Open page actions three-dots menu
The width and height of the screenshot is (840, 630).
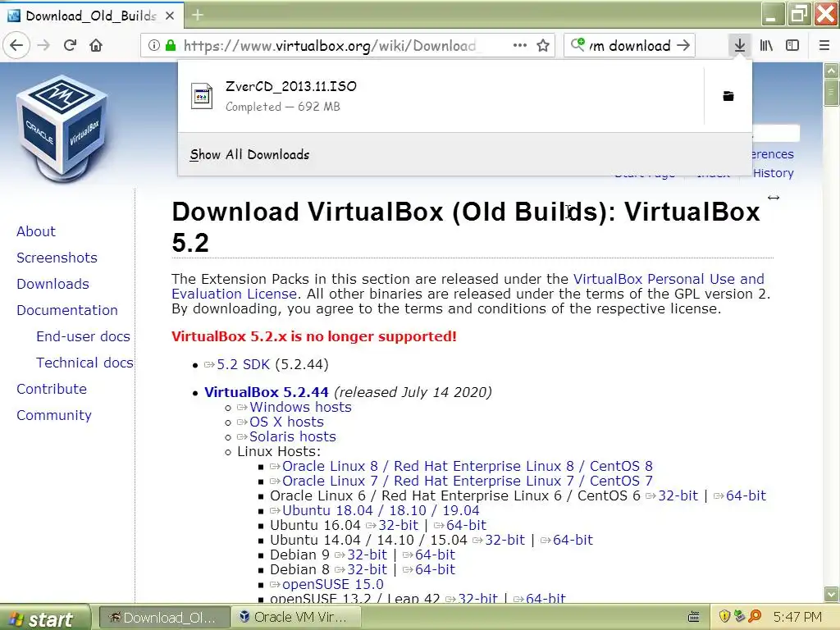coord(519,46)
